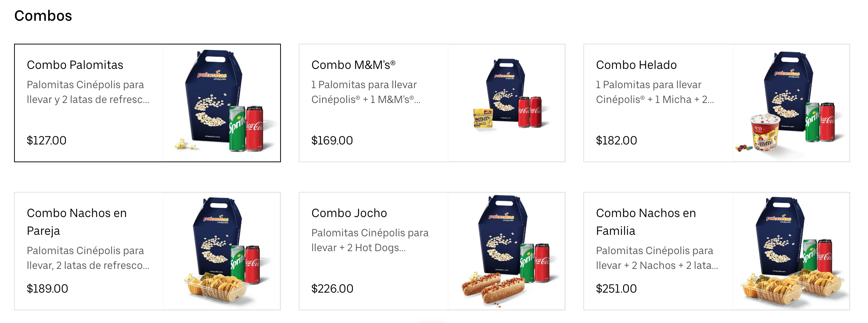
Task: Click the Combo Helado title
Action: pos(636,65)
